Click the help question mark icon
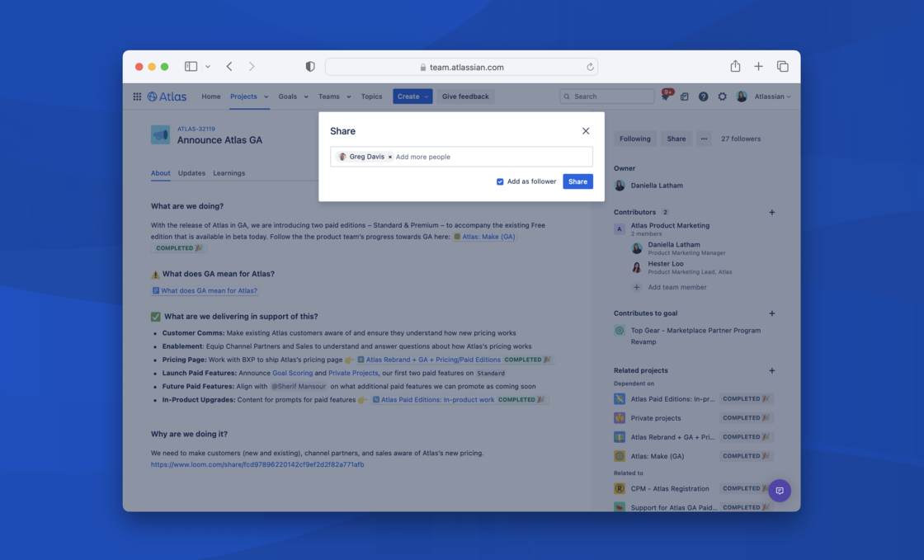Screen dimensions: 924x560 703,96
